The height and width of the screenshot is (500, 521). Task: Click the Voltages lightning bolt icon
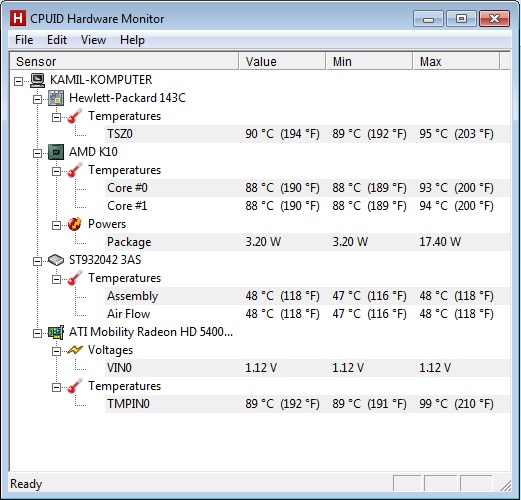click(75, 350)
